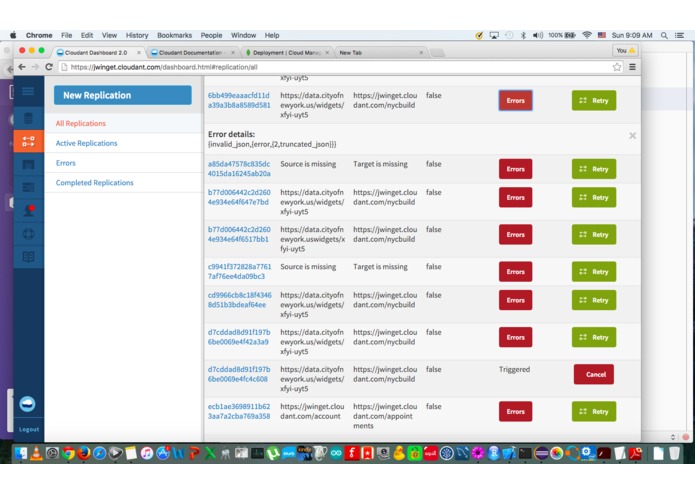Show errors for replication c9941f372828a7761
The image size is (695, 494).
pyautogui.click(x=515, y=272)
